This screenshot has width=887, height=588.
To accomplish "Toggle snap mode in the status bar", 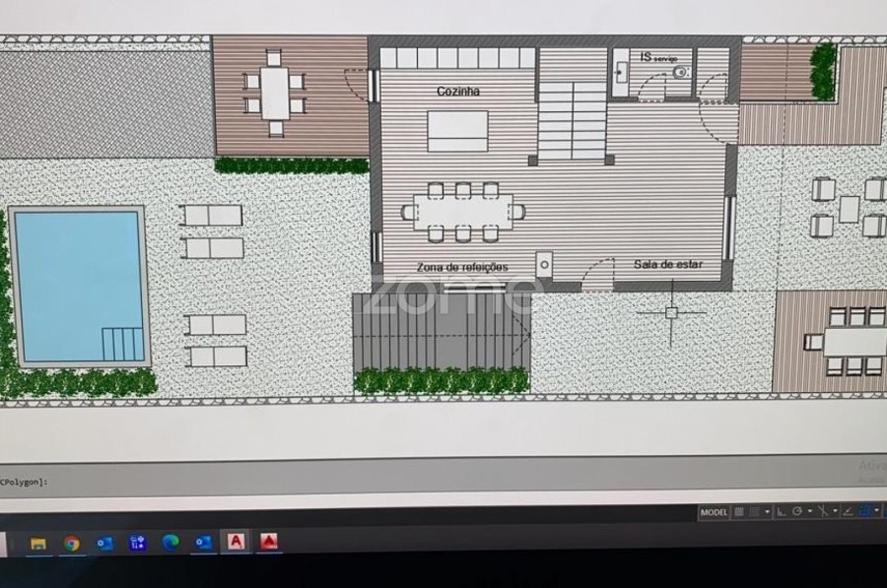I will 755,512.
